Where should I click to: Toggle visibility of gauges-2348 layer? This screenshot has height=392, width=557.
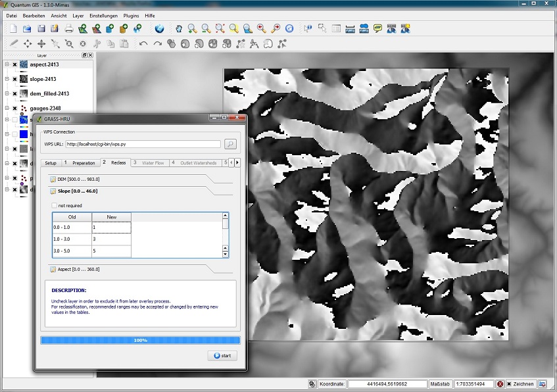(x=14, y=108)
